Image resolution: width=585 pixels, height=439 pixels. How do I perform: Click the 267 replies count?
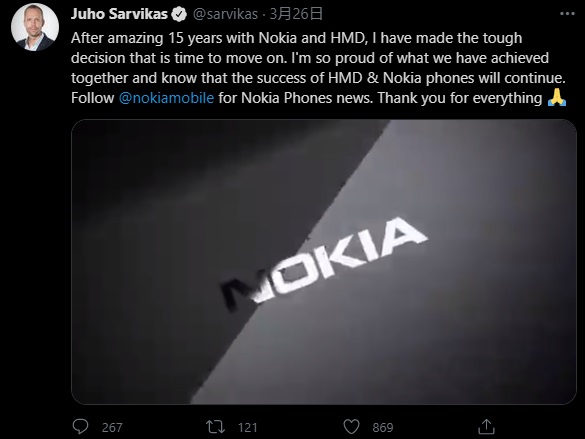(112, 427)
